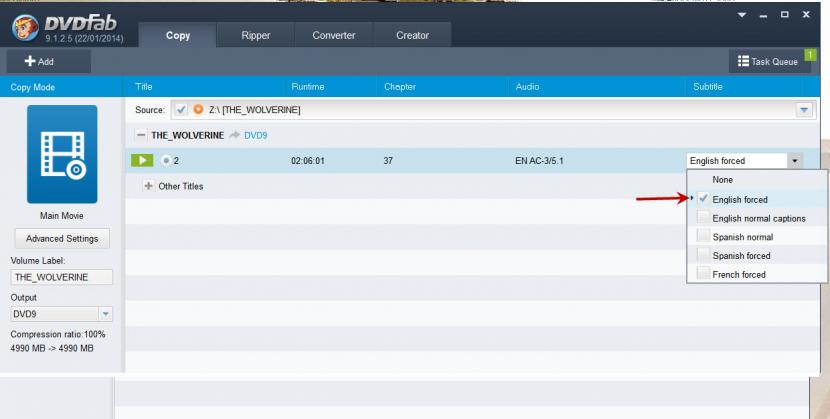This screenshot has height=419, width=830.
Task: Open the window menu triangle icon
Action: (x=742, y=15)
